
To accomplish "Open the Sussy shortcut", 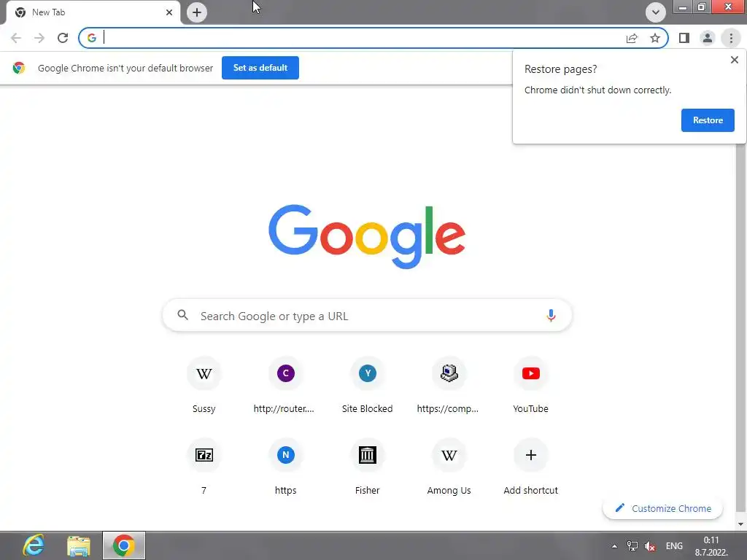I will tap(204, 385).
